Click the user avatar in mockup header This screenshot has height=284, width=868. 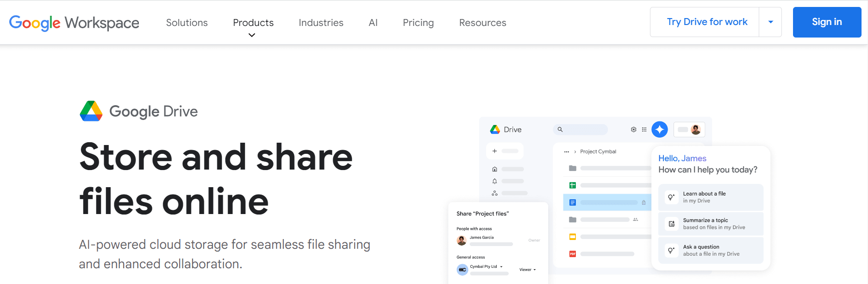tap(696, 130)
